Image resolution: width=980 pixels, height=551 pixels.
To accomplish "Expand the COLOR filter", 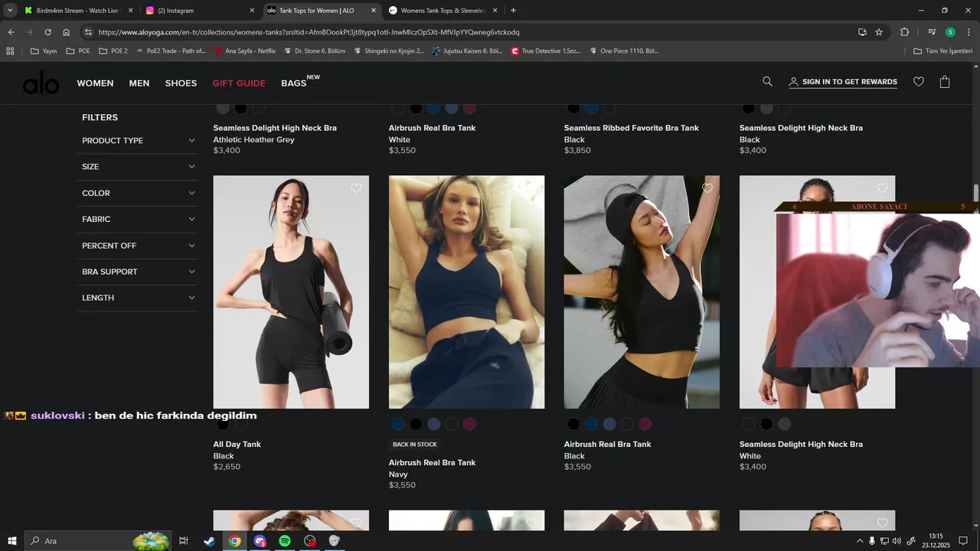I will point(139,193).
